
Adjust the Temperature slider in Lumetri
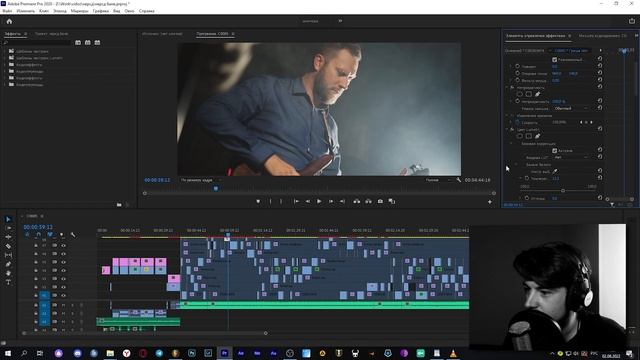563,191
